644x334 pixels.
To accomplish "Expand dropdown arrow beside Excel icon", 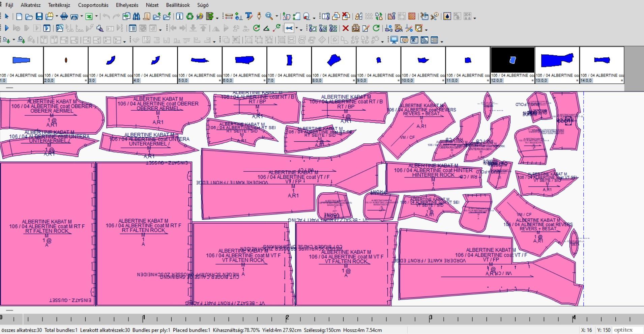I will [x=96, y=17].
